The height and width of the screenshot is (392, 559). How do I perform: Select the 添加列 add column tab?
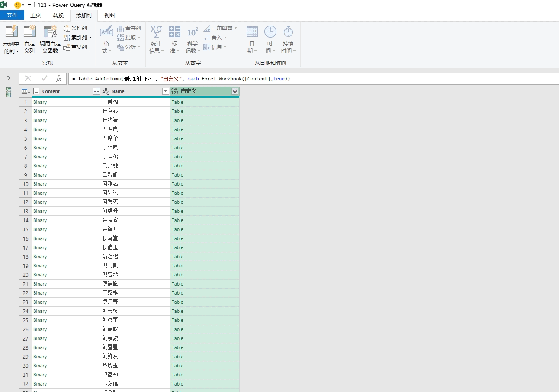click(84, 15)
